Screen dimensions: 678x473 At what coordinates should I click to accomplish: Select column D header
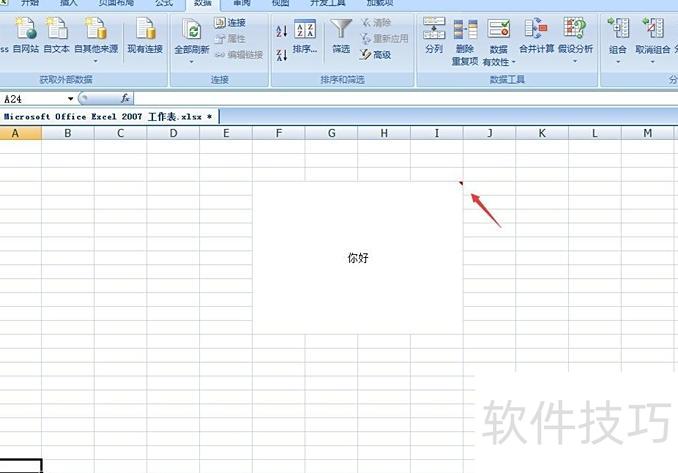coord(173,133)
